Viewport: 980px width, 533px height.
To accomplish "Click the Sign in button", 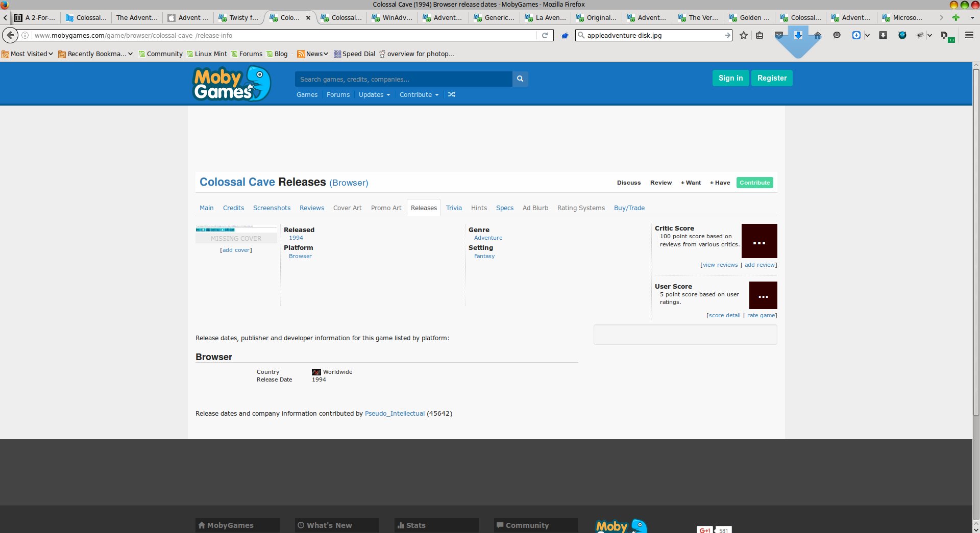I will pos(730,78).
